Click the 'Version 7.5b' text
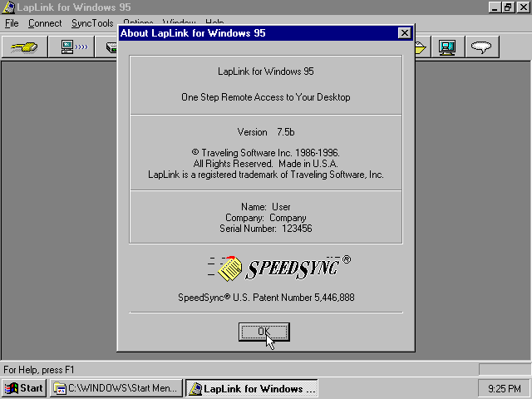Image resolution: width=532 pixels, height=399 pixels. (266, 132)
